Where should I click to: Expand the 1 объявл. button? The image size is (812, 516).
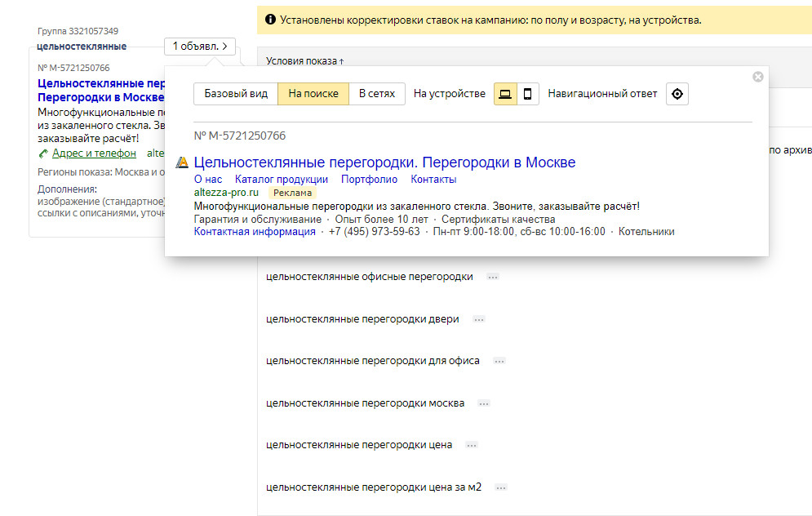tap(200, 47)
